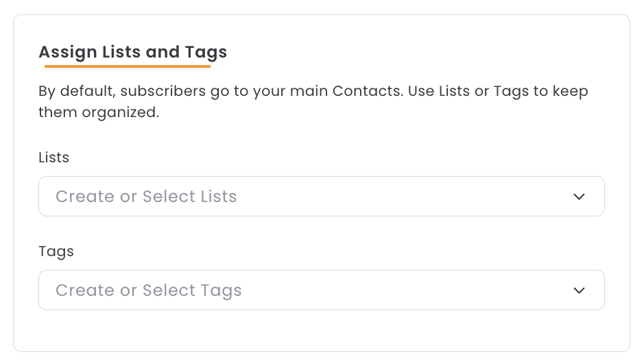Click the word 'Contacts' in the description
This screenshot has height=363, width=644.
(x=366, y=91)
